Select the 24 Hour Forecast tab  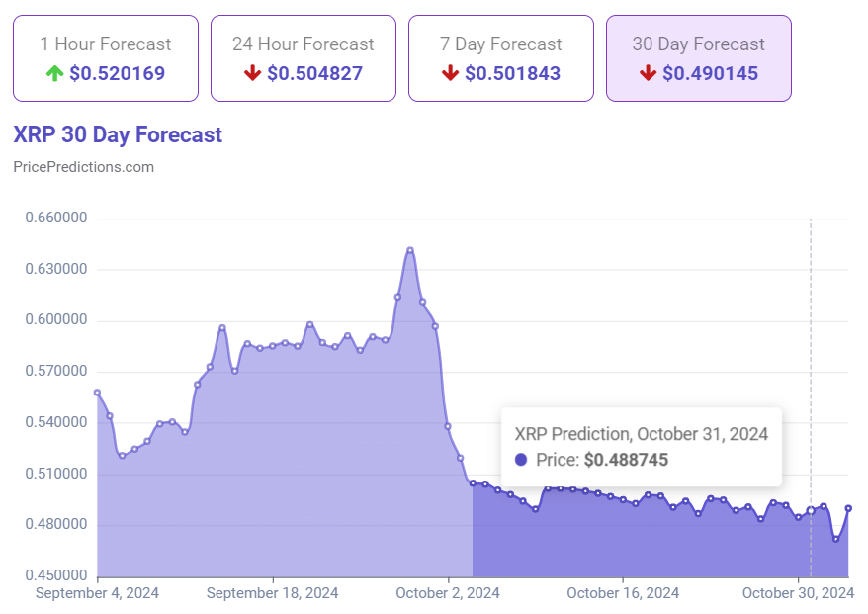click(304, 58)
